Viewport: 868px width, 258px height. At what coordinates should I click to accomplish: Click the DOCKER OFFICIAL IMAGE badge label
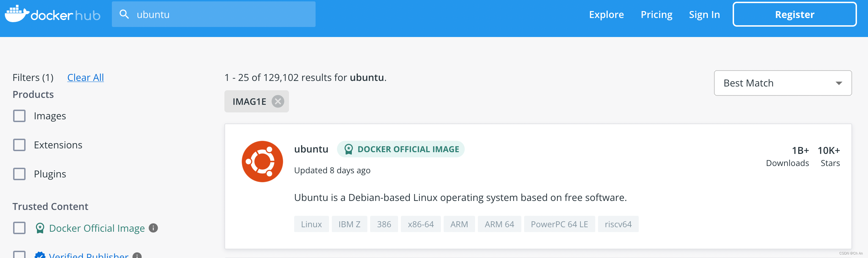point(408,149)
